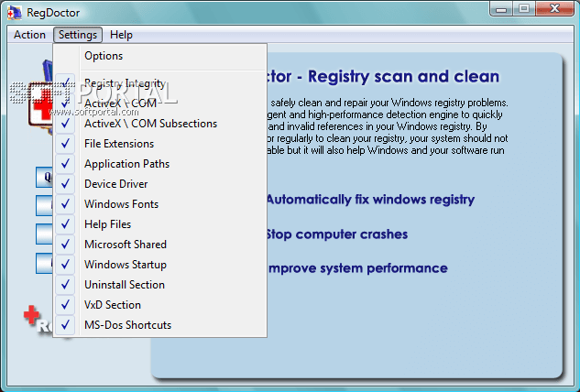Maximize the RegDoctor window

click(x=524, y=9)
